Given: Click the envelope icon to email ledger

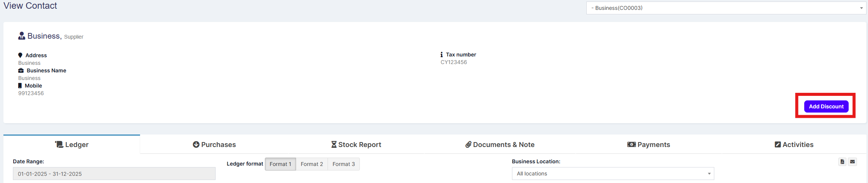Looking at the screenshot, I should [x=852, y=162].
